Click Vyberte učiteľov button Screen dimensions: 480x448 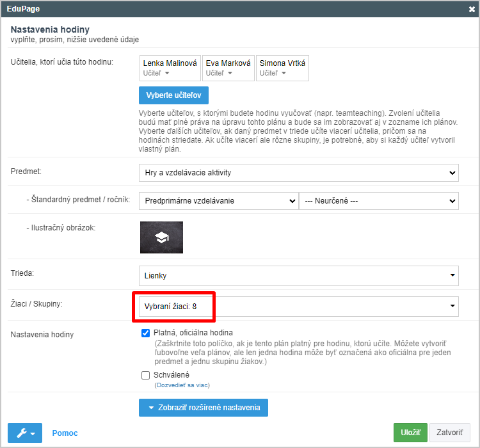tap(173, 95)
